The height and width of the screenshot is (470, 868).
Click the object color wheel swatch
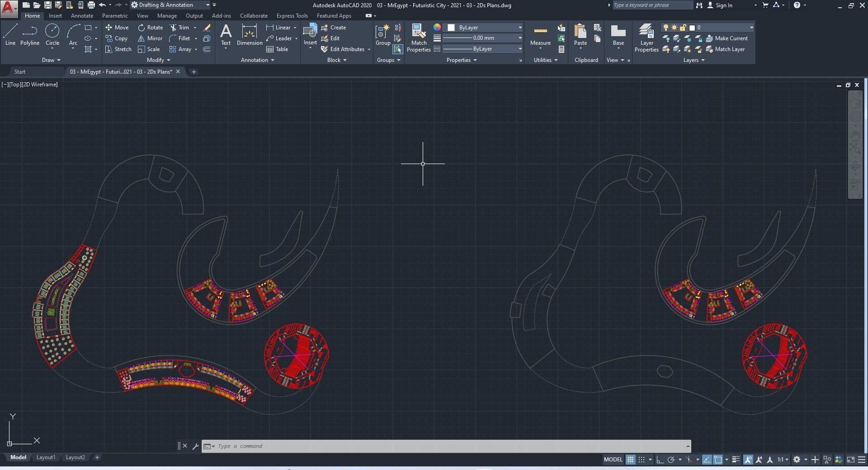pos(437,28)
